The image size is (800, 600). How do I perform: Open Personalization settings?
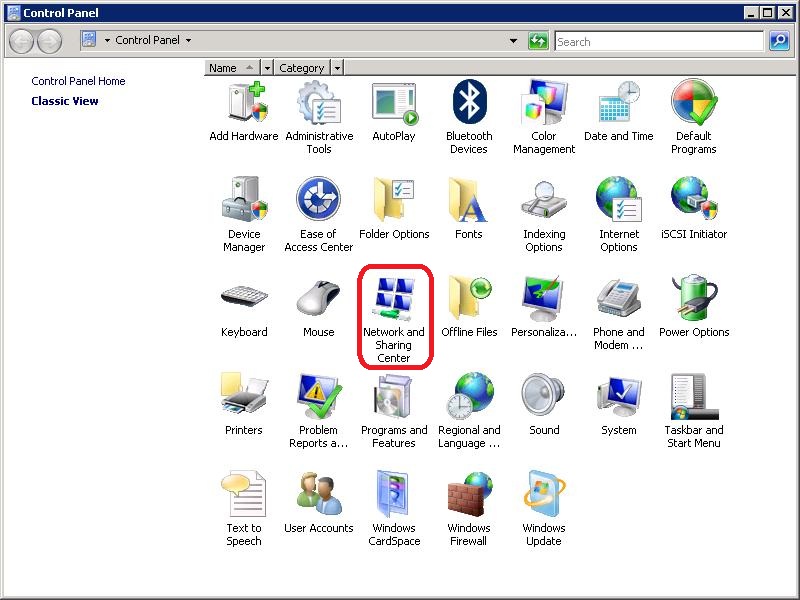click(544, 307)
